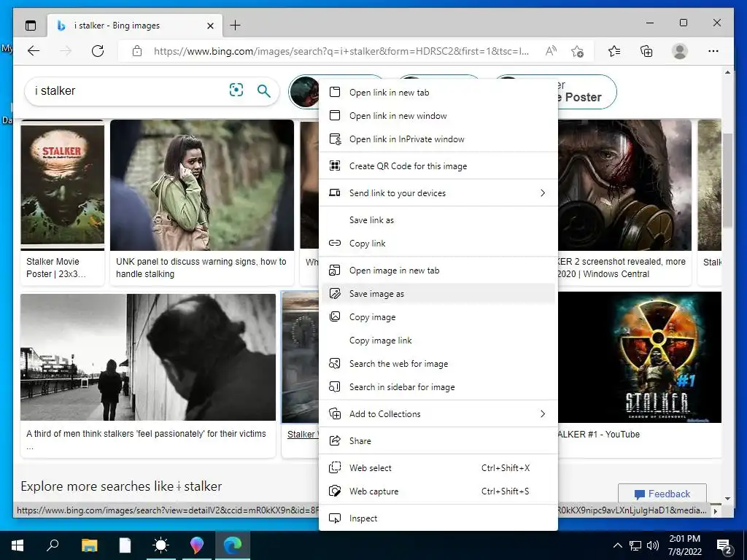
Task: Add this page to favorites star icon
Action: [x=578, y=51]
